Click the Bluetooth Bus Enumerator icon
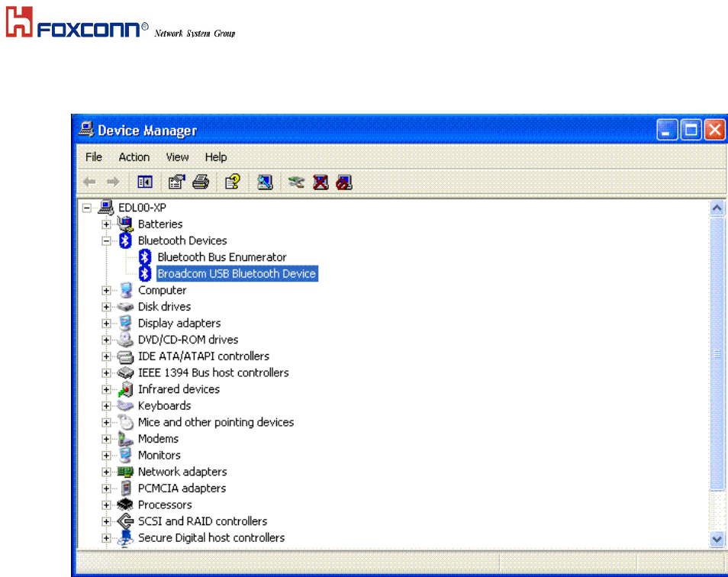Viewport: 728px width, 577px height. pos(145,257)
